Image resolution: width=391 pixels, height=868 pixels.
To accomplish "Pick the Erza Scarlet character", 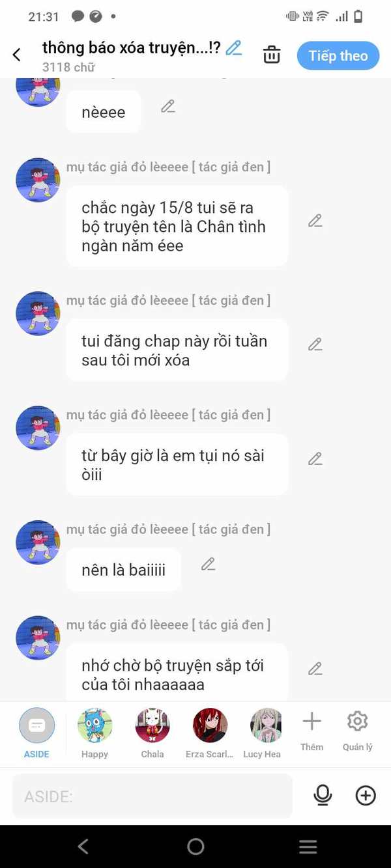I will 210,733.
